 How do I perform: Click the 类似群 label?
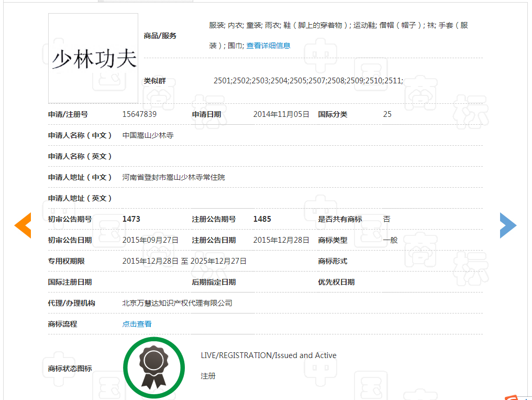154,81
